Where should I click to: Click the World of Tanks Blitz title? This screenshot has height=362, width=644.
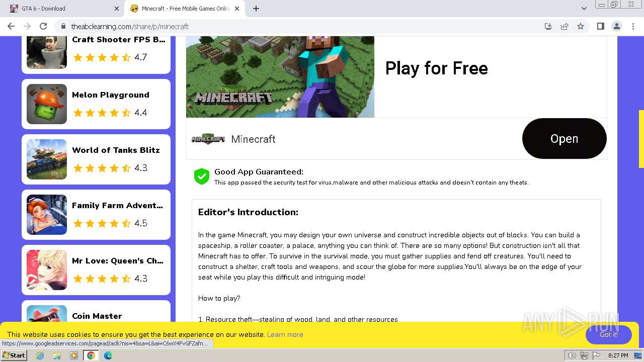[x=116, y=150]
